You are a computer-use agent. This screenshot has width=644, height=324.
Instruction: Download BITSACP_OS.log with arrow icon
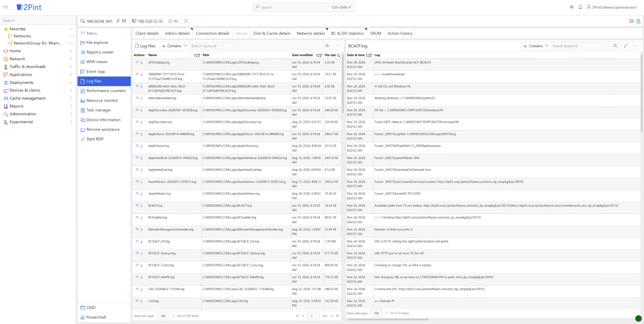click(x=141, y=241)
